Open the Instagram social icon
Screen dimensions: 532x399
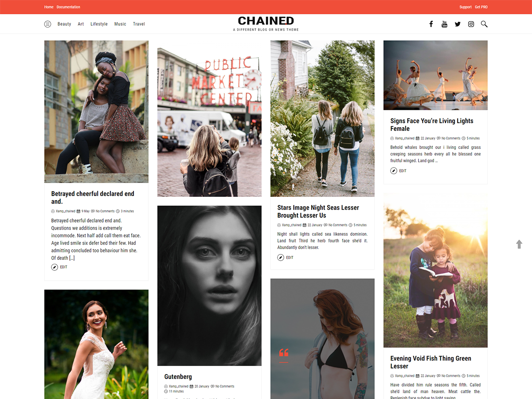point(471,24)
